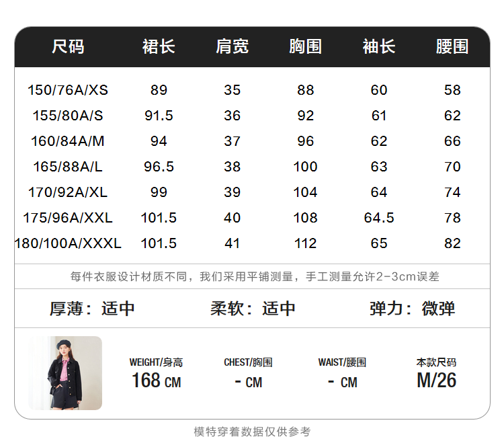The height and width of the screenshot is (437, 504).
Task: Click the 165/88A/L size row label
Action: (68, 167)
